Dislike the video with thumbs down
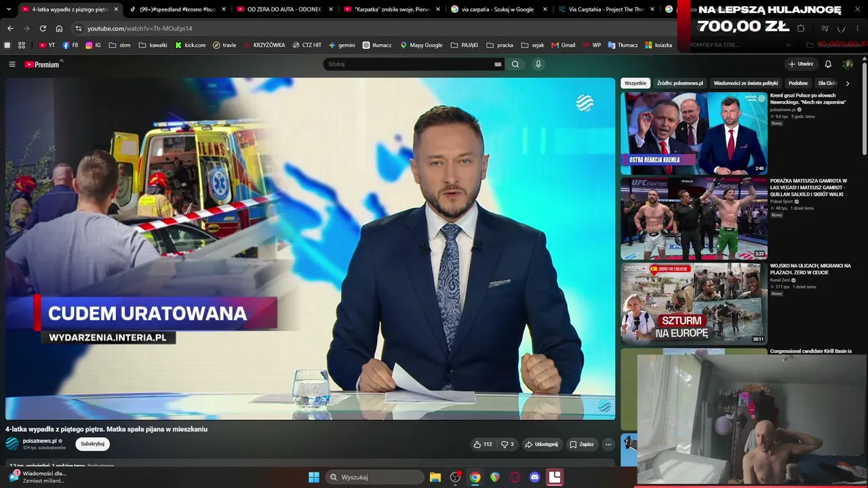Screen dimensions: 868x488 tap(507, 445)
